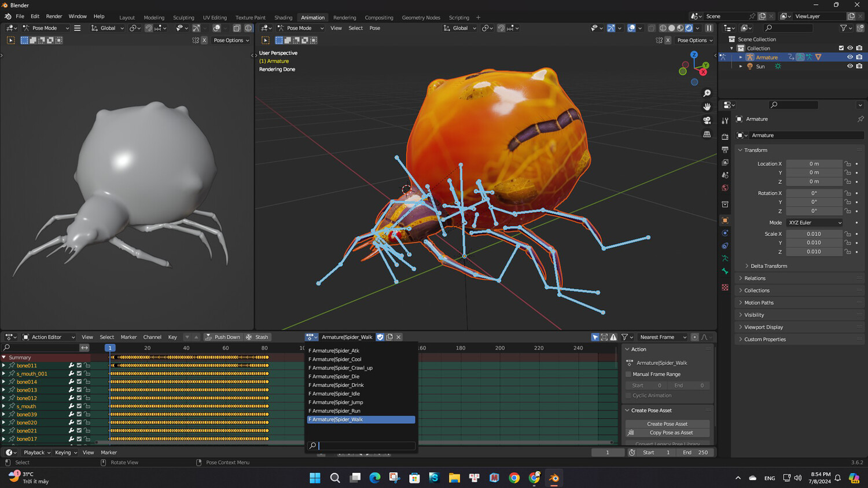Open the Bone properties tab icon
Image resolution: width=868 pixels, height=488 pixels.
[725, 271]
